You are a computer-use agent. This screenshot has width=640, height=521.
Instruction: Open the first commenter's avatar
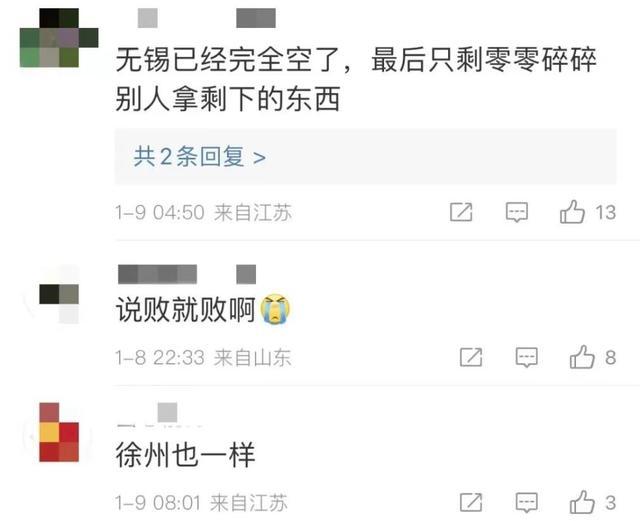[59, 38]
